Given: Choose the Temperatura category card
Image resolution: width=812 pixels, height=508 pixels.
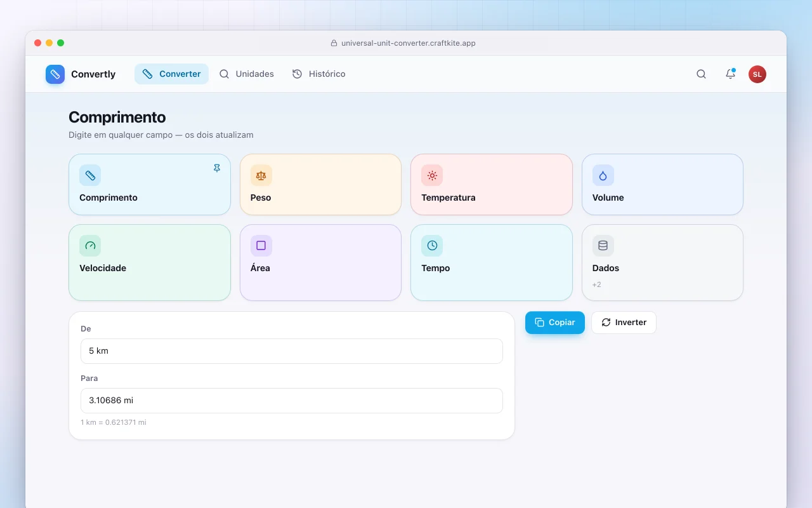Looking at the screenshot, I should click(492, 185).
